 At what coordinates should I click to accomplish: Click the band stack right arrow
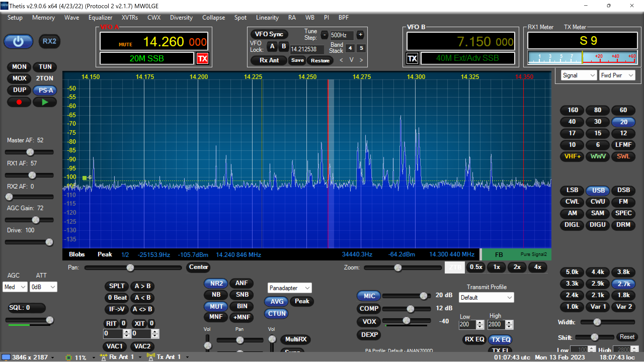[x=361, y=60]
